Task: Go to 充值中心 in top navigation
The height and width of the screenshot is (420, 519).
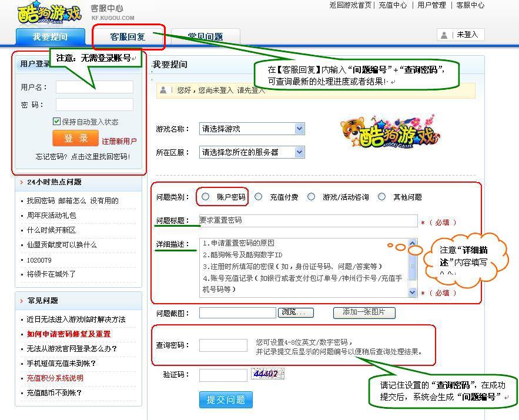Action: pos(393,5)
